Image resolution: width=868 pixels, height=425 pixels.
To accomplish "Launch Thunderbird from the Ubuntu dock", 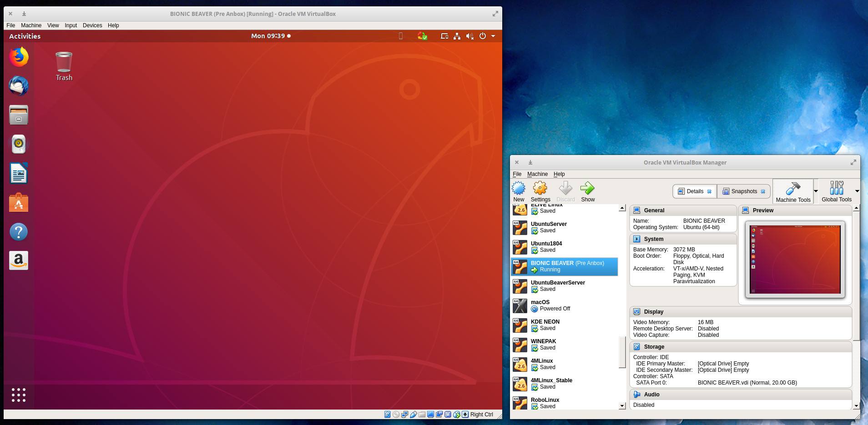I will coord(19,86).
